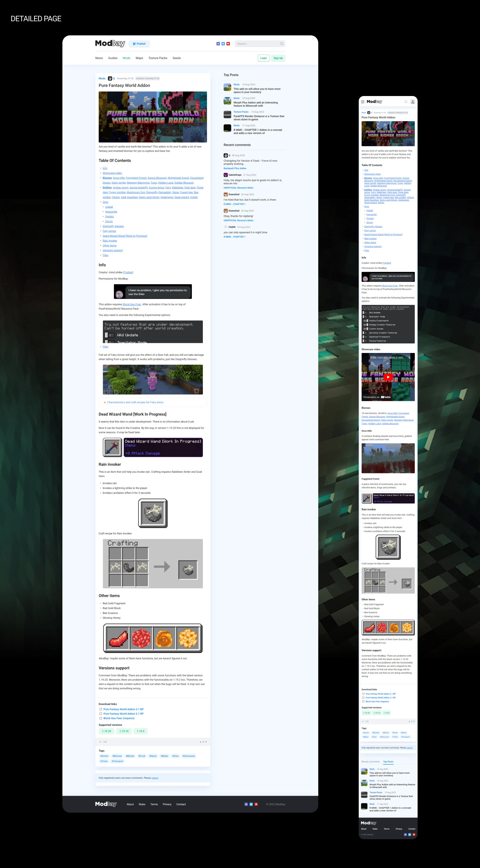Open the "Texture Packs" navigation item
Viewport: 480px width, 868px height.
click(158, 58)
